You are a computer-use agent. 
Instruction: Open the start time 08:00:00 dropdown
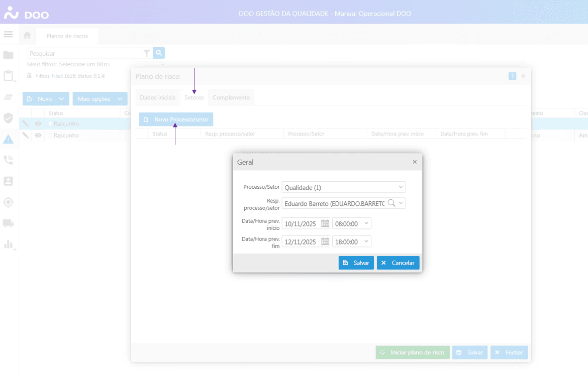(366, 223)
